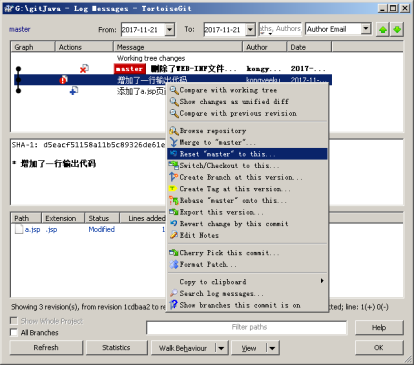Click the red deleted-file action icon
415x365 pixels.
[84, 69]
